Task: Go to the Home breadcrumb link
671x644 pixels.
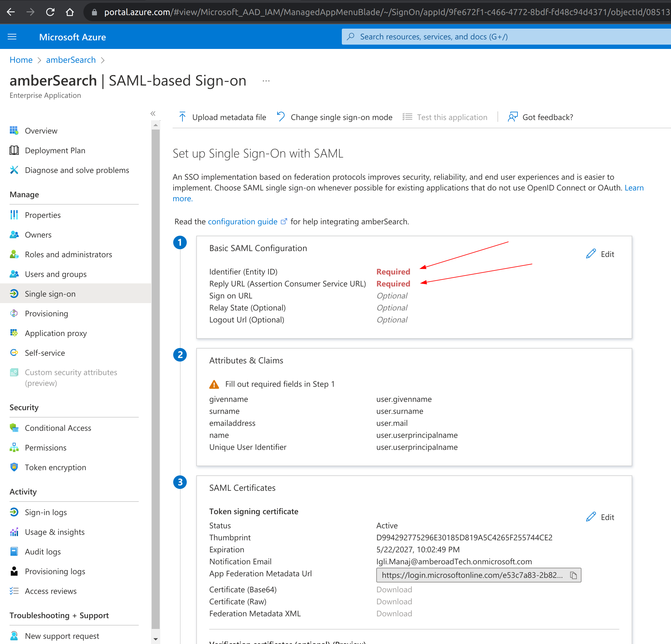Action: coord(21,60)
